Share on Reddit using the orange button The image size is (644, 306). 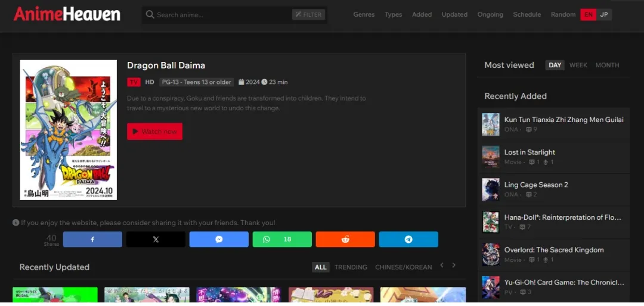point(345,239)
